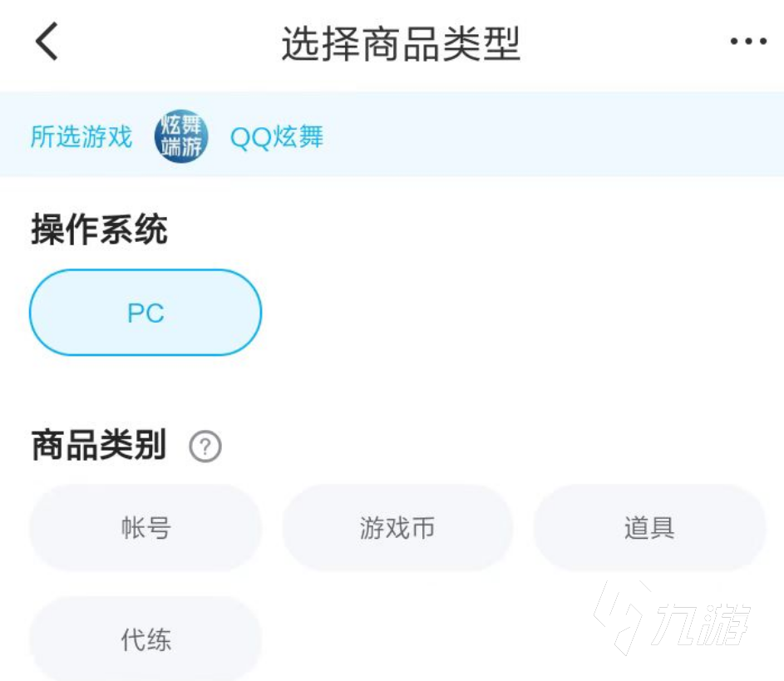
Task: Tap the round 炫舞端游 game icon
Action: click(x=181, y=136)
